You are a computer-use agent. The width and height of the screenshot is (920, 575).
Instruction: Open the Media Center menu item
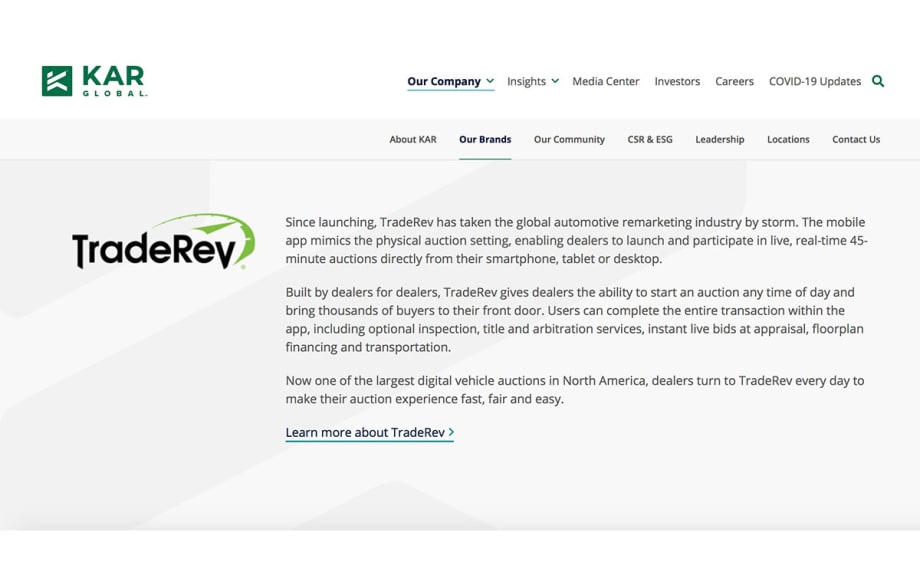605,81
